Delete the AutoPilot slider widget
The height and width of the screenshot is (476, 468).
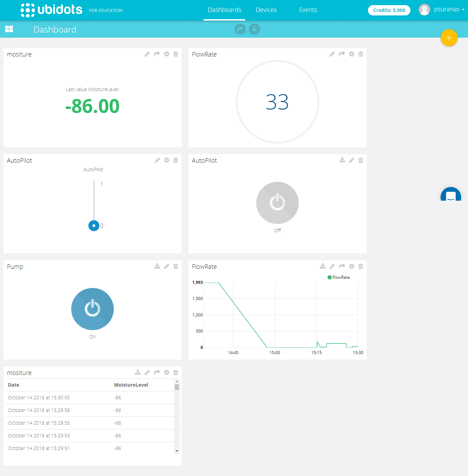click(176, 160)
